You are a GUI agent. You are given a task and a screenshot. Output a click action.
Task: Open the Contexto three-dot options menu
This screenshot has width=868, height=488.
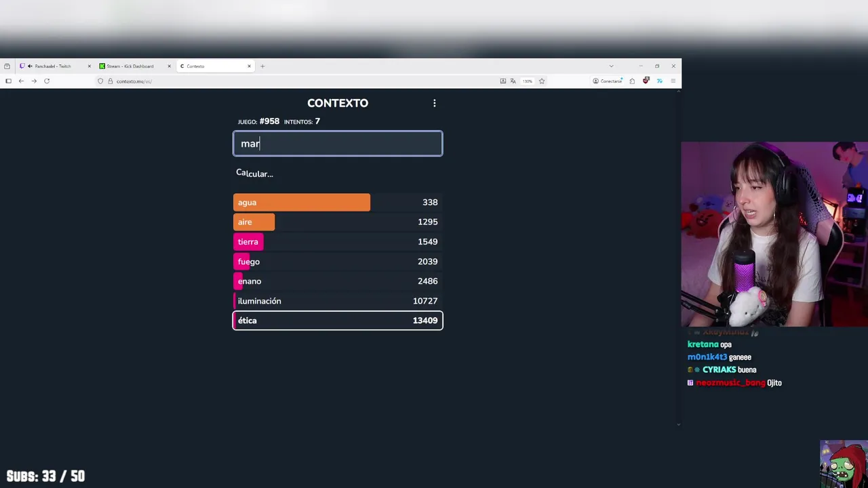click(x=435, y=103)
